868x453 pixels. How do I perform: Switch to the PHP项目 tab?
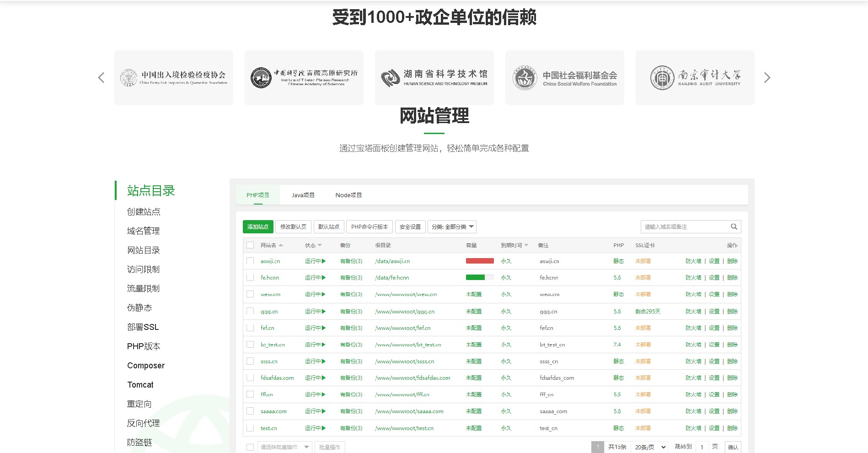tap(257, 195)
